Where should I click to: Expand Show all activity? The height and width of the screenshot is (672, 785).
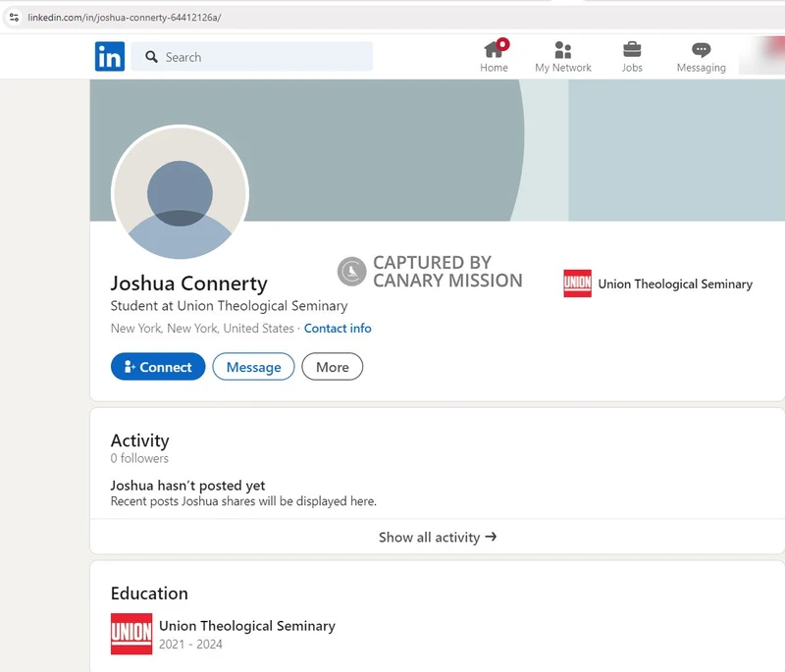[438, 537]
